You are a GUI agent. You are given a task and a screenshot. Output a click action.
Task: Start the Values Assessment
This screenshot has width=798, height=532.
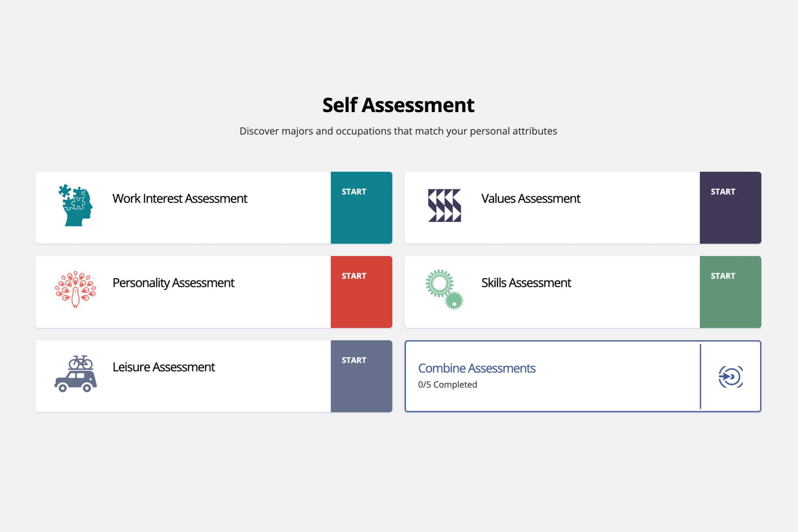730,207
